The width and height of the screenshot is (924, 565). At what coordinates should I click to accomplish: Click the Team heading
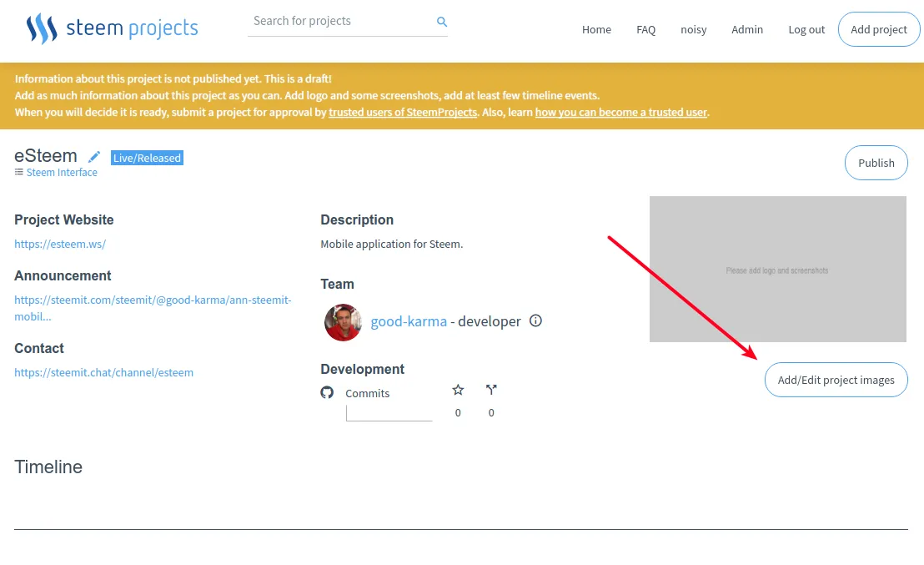337,284
